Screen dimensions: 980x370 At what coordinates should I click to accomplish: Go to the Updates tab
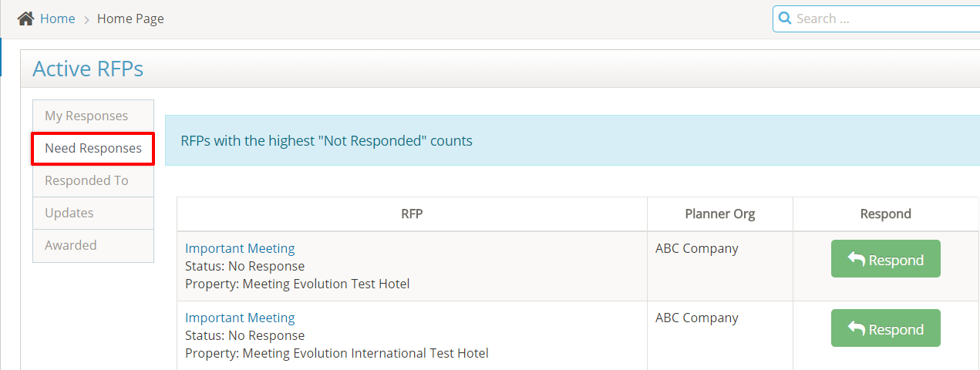tap(69, 213)
